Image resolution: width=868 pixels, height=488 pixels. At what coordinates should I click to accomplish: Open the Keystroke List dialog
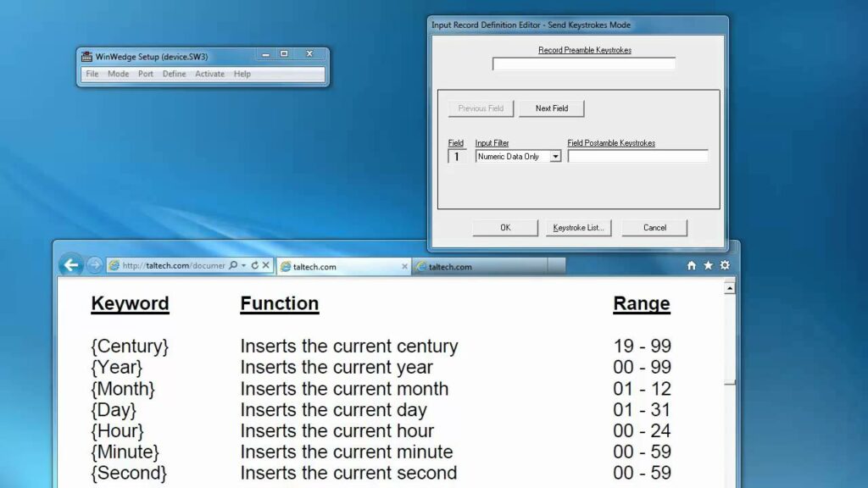[x=578, y=227]
